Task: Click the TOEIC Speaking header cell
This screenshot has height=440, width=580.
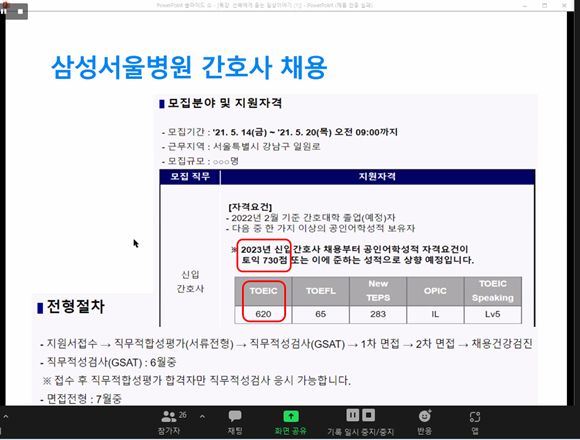Action: point(493,291)
